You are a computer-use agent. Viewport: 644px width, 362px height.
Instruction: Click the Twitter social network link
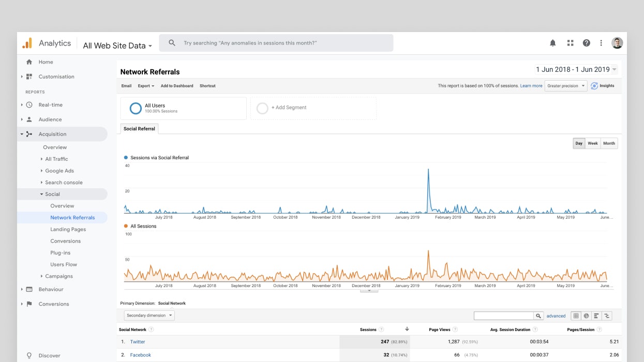pyautogui.click(x=138, y=342)
